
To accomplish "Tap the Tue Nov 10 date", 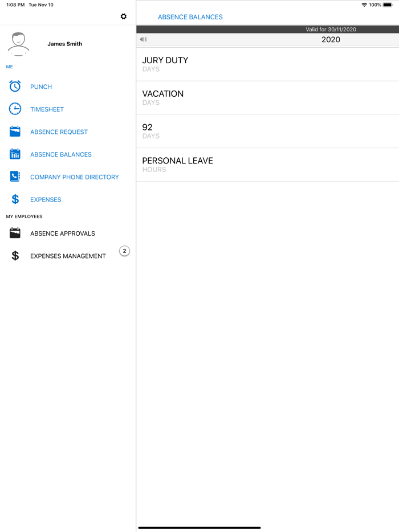I will click(41, 5).
